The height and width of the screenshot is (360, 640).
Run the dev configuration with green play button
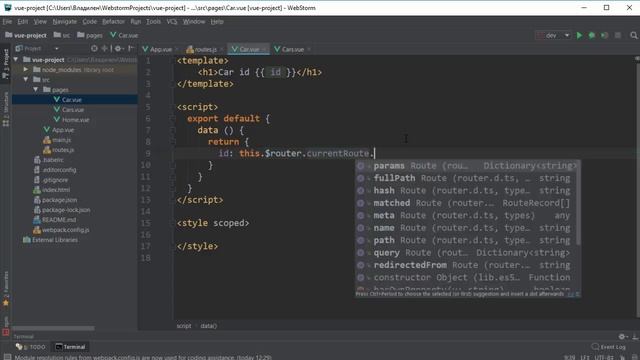[x=579, y=36]
